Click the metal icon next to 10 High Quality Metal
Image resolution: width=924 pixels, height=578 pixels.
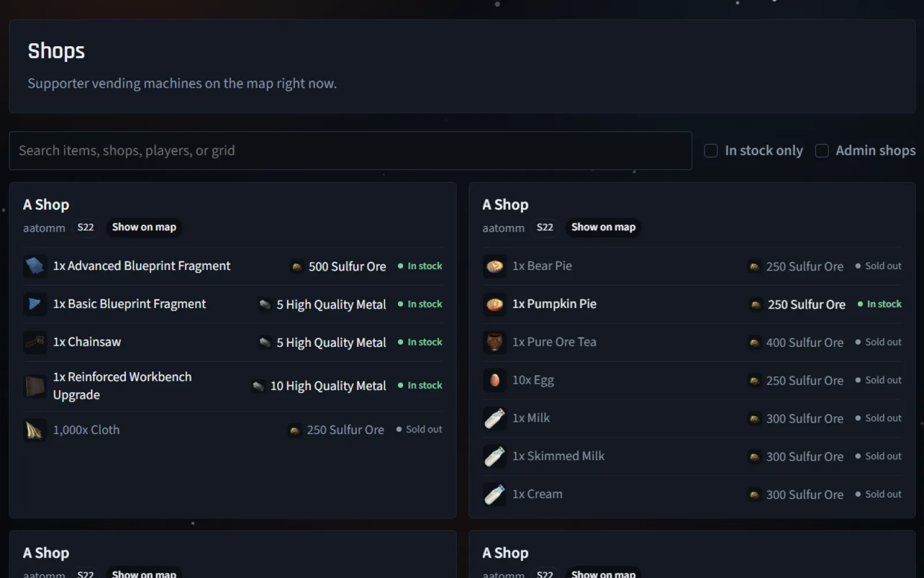(259, 386)
